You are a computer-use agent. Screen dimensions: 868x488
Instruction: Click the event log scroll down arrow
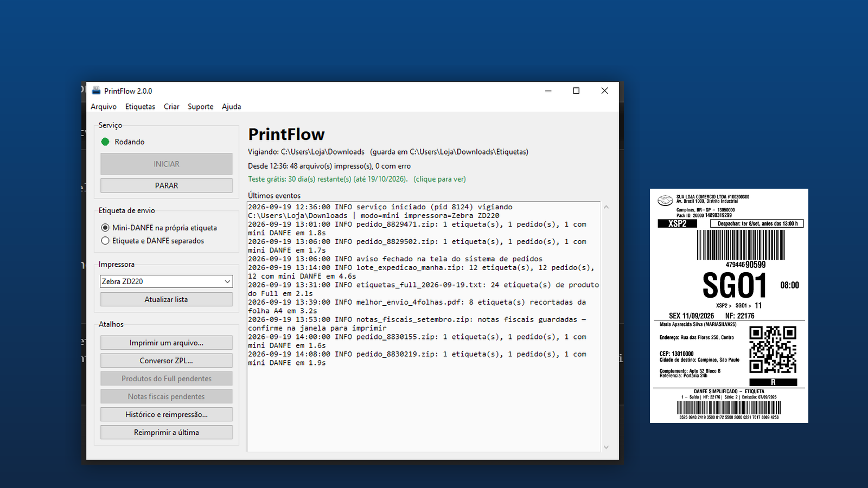click(606, 447)
